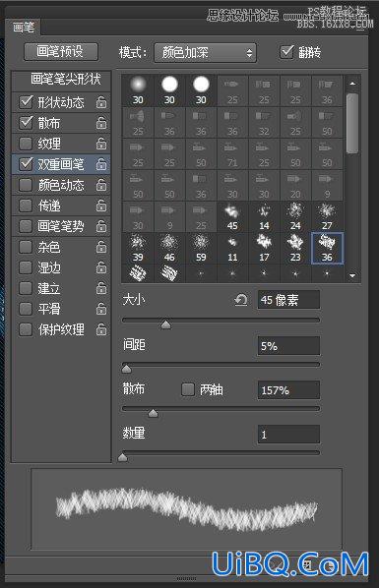Toggle the 翻转 checkbox

(x=286, y=52)
